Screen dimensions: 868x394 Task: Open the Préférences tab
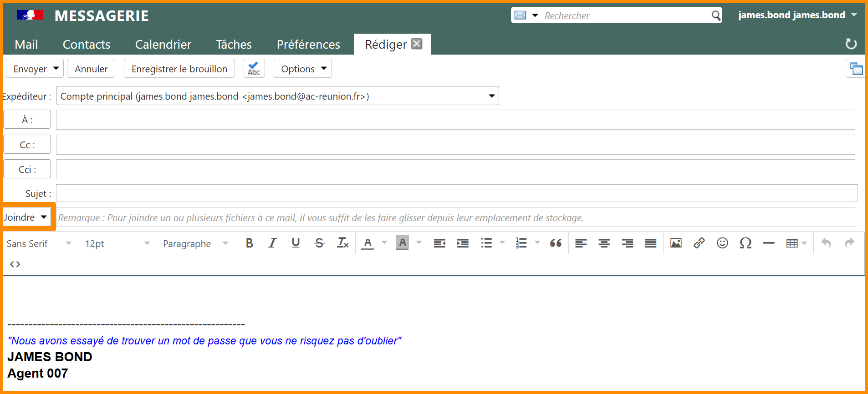308,45
